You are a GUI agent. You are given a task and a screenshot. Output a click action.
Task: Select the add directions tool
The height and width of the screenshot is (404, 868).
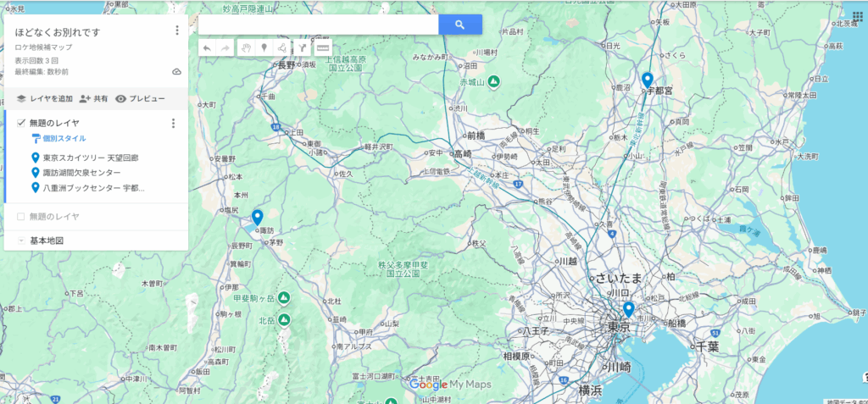303,48
